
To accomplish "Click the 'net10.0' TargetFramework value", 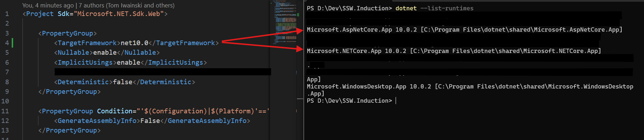I will click(134, 43).
